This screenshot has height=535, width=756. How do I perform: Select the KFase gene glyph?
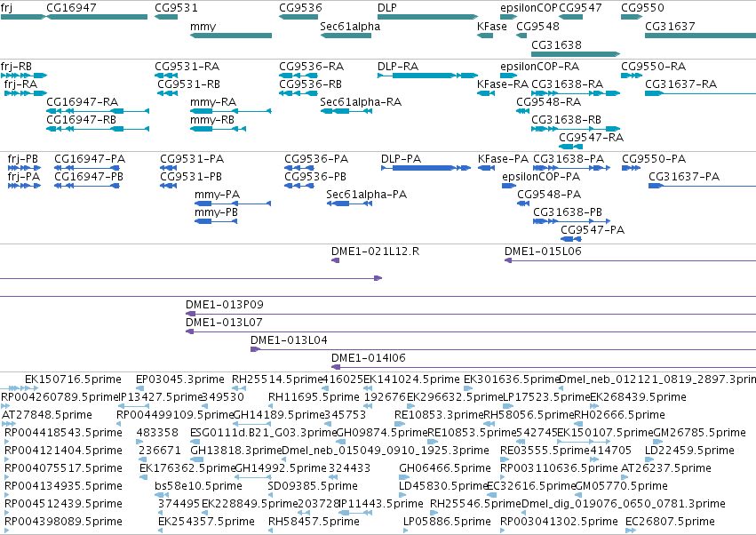[x=485, y=36]
